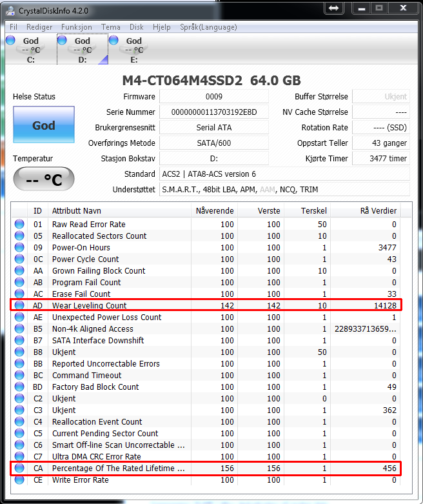
Task: Click the CrystalDiskInfo title bar app icon
Action: point(10,10)
